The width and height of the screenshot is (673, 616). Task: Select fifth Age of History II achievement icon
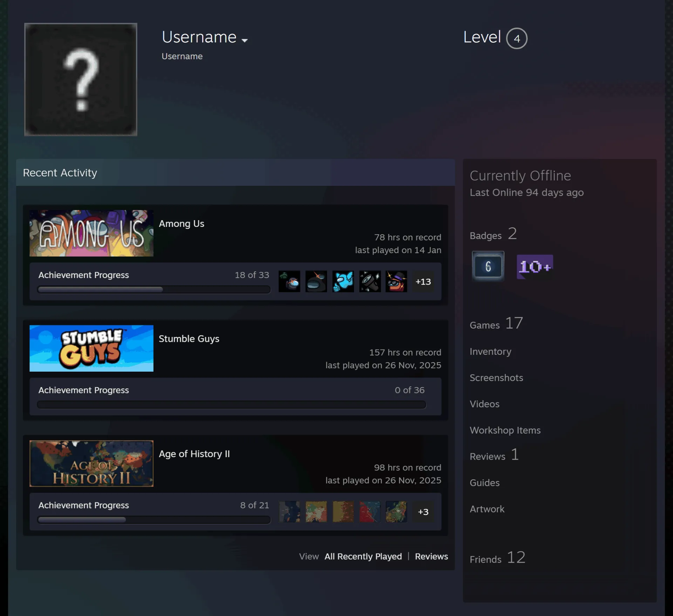(396, 512)
